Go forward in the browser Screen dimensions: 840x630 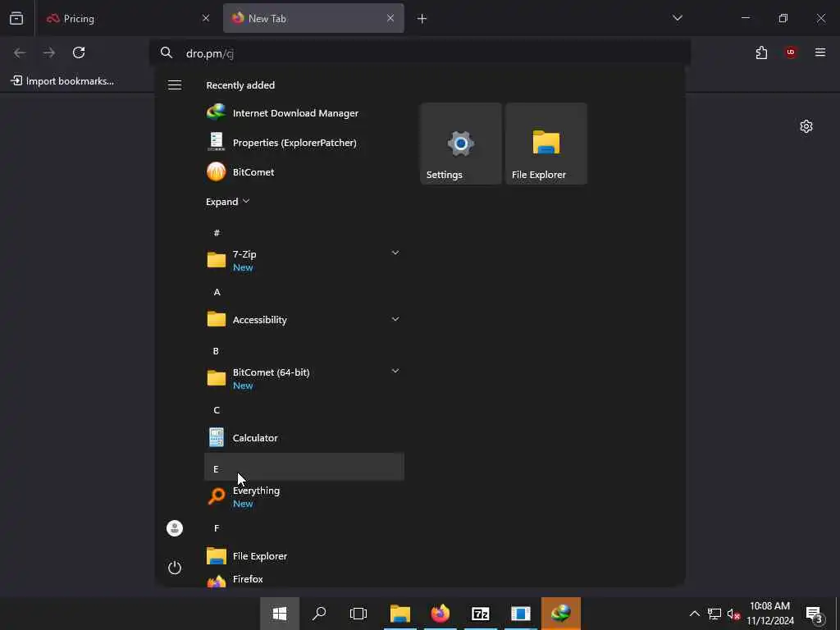49,52
